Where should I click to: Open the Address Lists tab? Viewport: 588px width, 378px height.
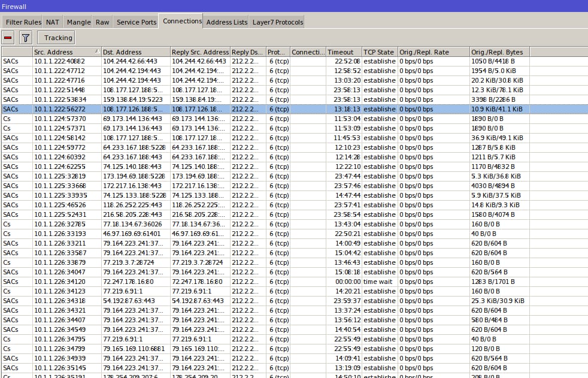point(226,22)
